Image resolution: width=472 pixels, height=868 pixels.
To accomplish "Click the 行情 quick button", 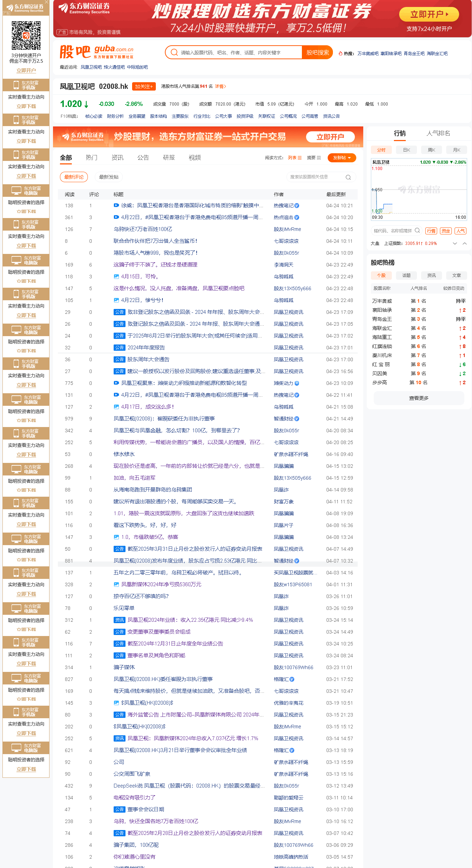I will [431, 231].
